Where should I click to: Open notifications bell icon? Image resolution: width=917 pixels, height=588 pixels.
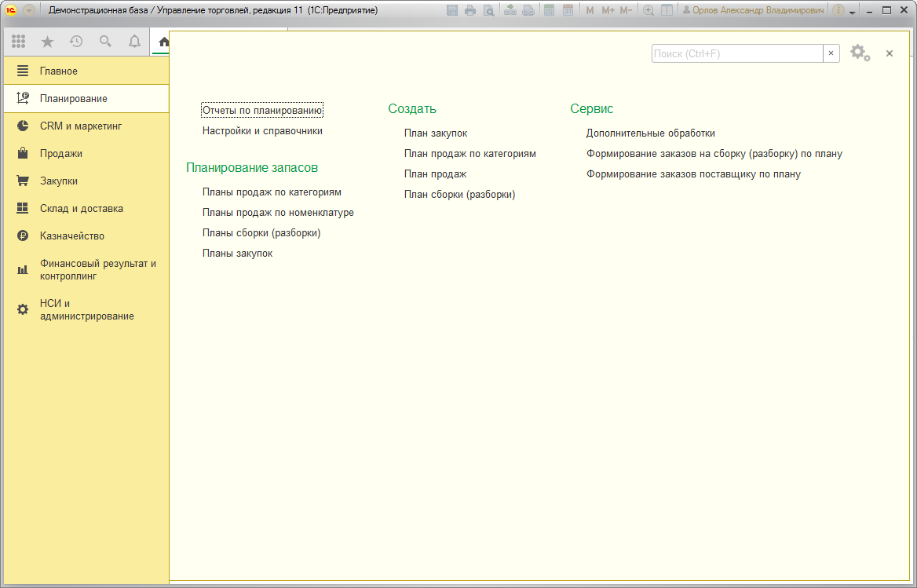[x=134, y=41]
